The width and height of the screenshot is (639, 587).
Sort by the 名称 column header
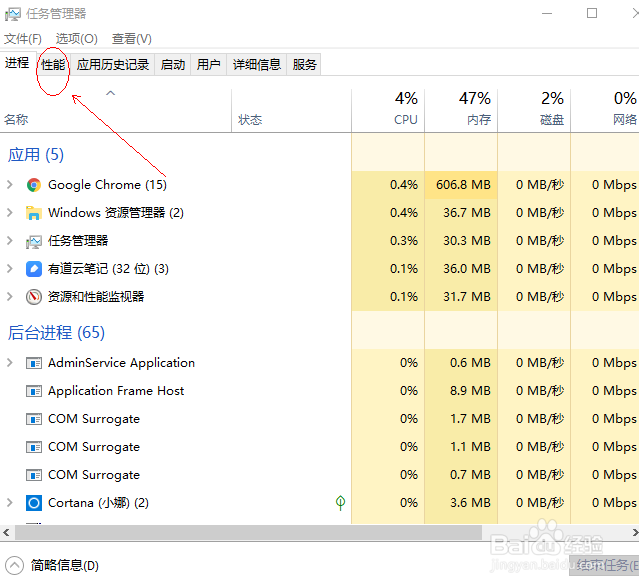tap(116, 110)
